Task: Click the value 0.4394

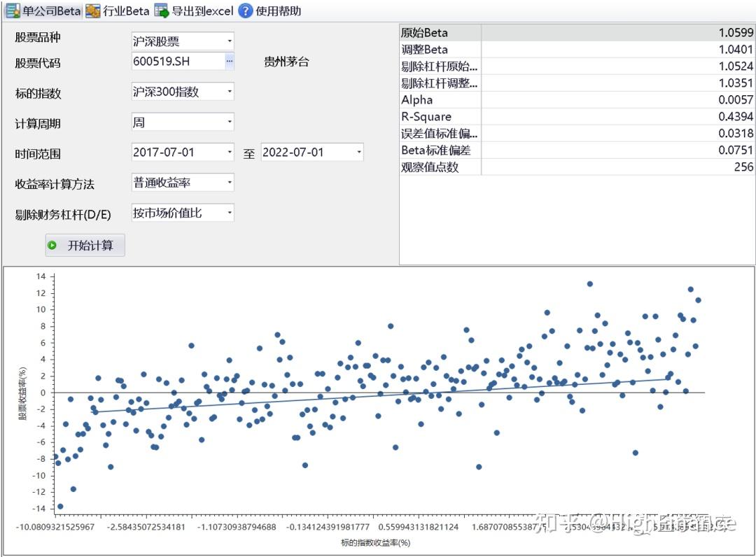Action: pyautogui.click(x=736, y=117)
